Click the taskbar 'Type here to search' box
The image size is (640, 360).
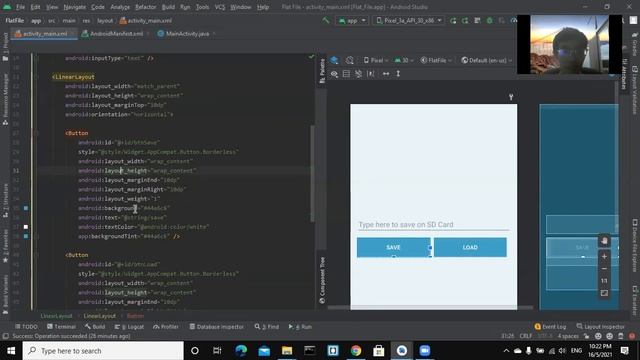coord(103,351)
